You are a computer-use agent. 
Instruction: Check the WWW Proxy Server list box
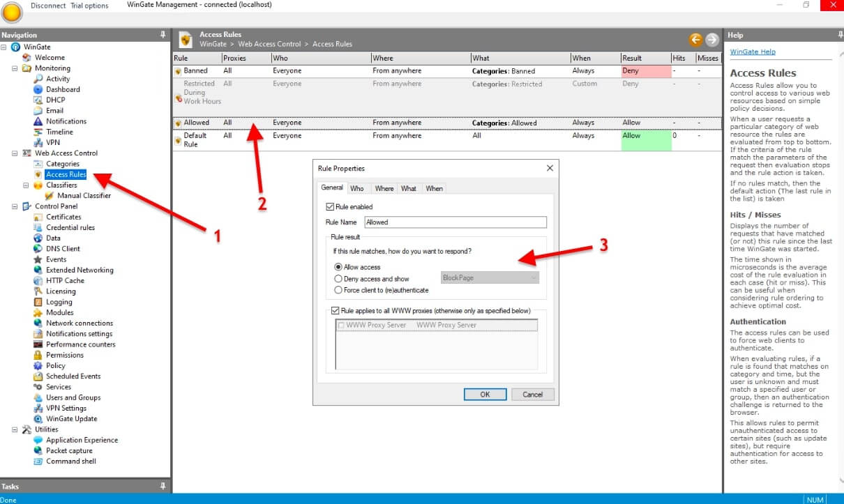341,326
